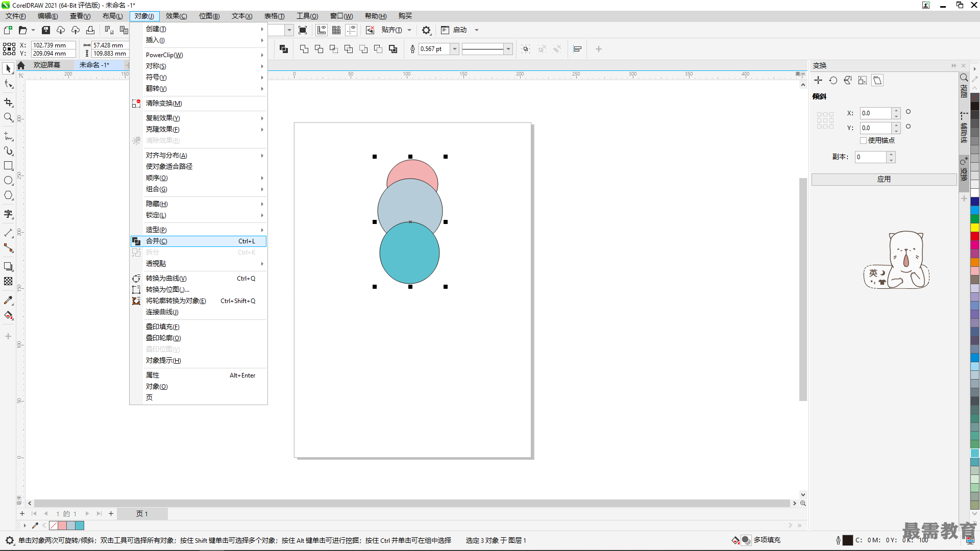This screenshot has height=551, width=980.
Task: Select the Pick tool in toolbox
Action: (x=8, y=68)
